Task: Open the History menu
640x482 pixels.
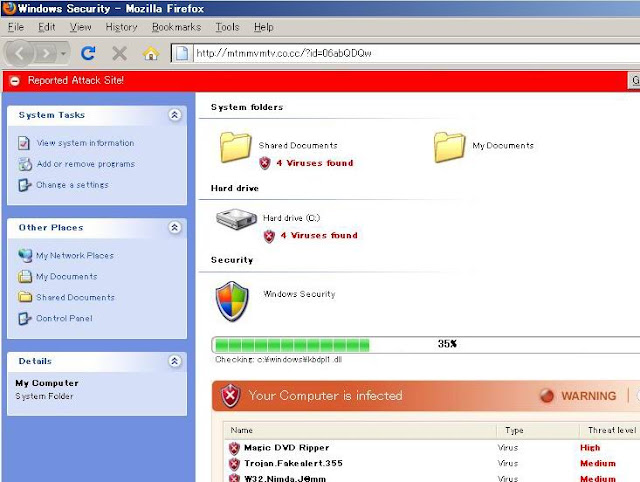Action: point(121,27)
